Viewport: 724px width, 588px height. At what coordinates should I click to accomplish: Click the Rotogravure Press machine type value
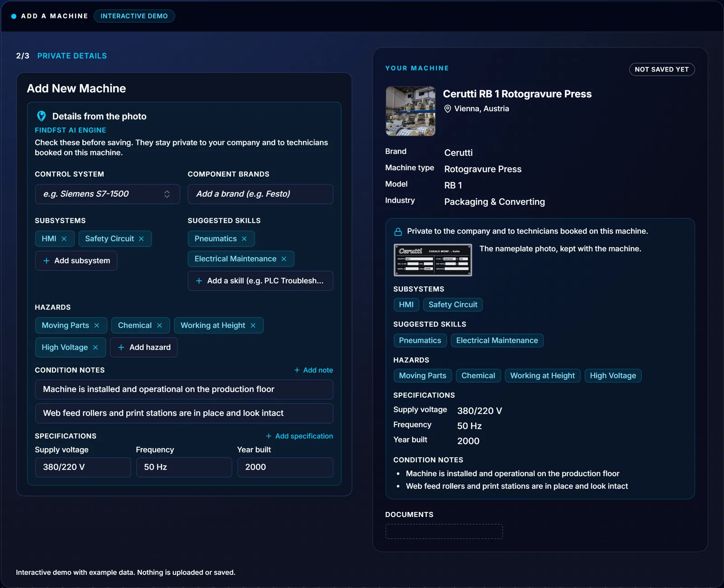[x=483, y=169]
